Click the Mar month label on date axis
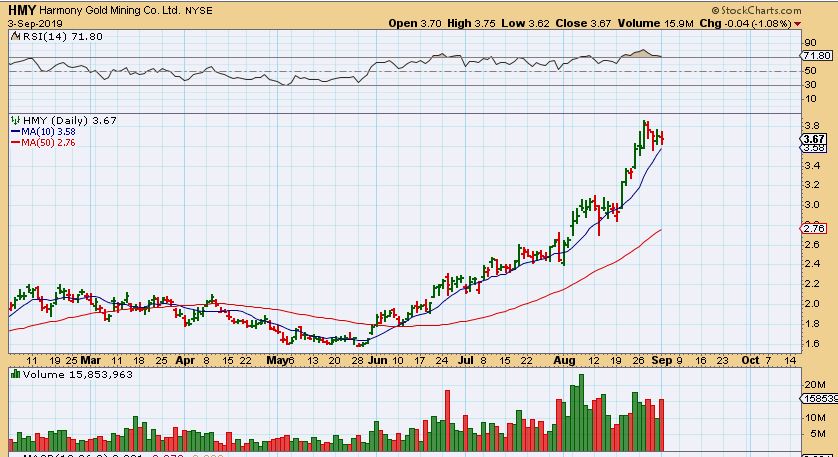838x457 pixels. pos(90,360)
